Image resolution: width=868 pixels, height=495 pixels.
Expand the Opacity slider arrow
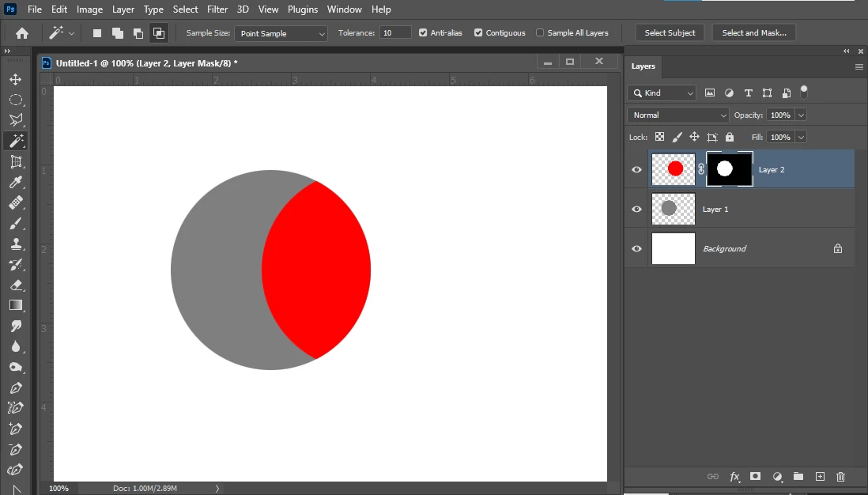pos(801,115)
